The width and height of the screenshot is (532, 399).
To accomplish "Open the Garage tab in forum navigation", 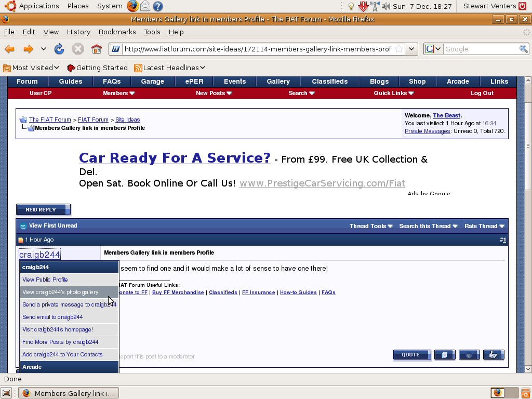I will tap(153, 82).
